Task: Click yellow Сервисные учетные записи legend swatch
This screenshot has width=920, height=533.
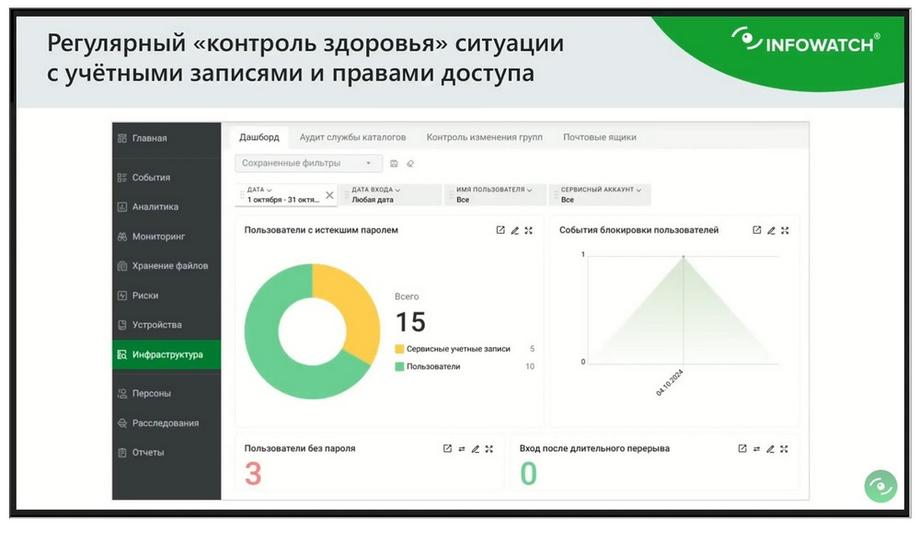Action: [400, 349]
